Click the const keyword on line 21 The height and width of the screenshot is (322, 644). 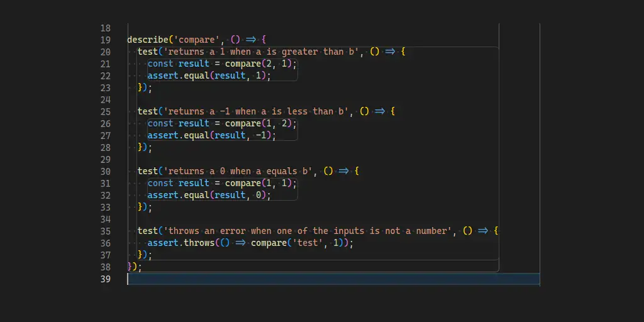point(160,64)
